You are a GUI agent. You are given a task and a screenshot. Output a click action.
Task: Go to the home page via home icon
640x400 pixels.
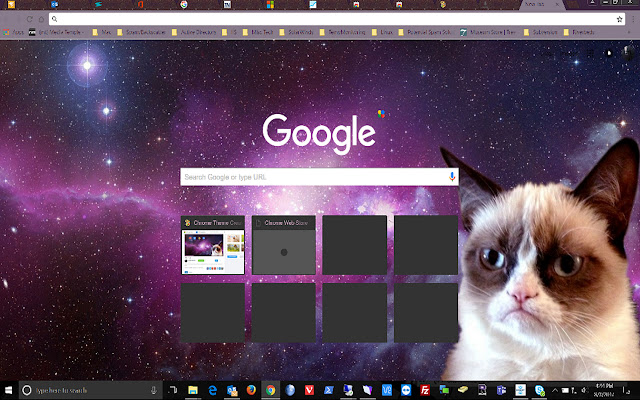pyautogui.click(x=42, y=19)
